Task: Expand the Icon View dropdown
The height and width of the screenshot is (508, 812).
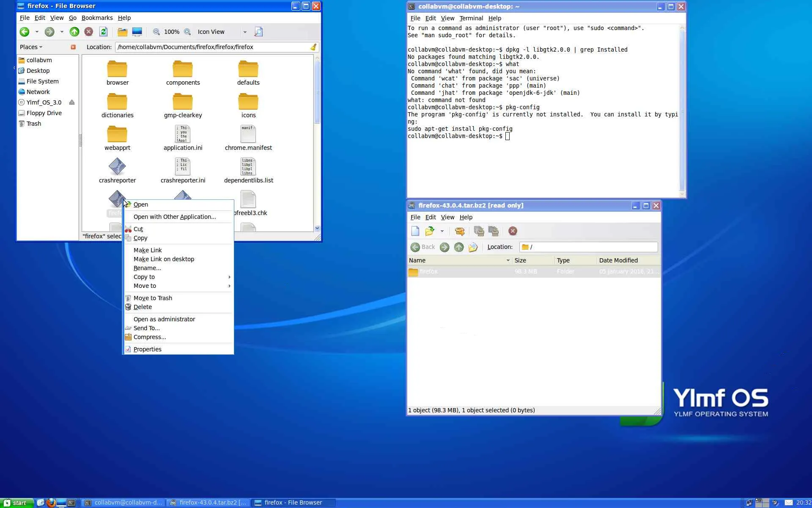Action: tap(244, 32)
